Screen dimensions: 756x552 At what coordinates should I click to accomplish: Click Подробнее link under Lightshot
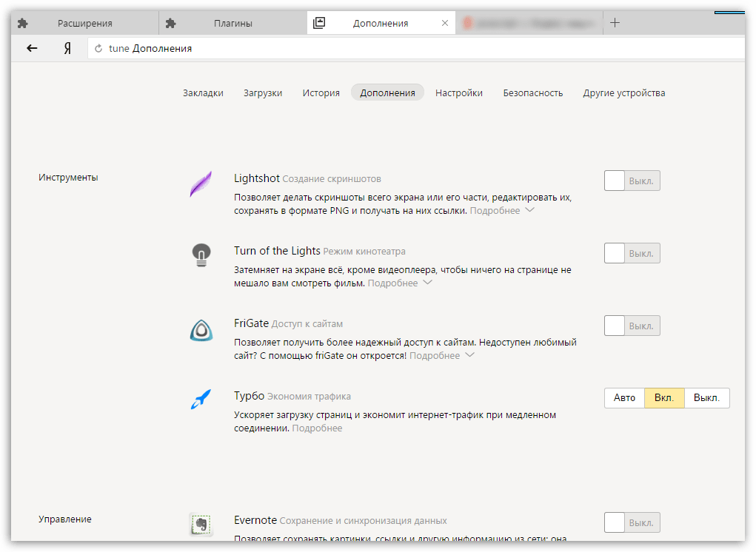pyautogui.click(x=495, y=210)
